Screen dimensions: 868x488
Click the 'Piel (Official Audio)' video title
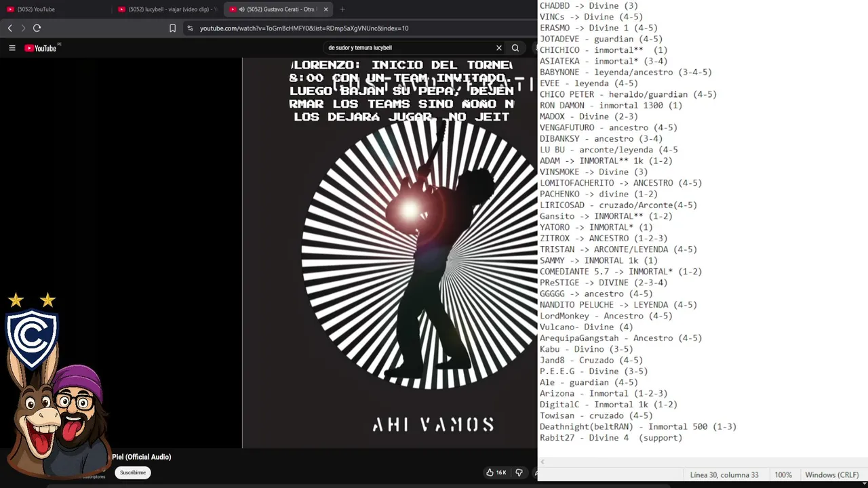(141, 457)
